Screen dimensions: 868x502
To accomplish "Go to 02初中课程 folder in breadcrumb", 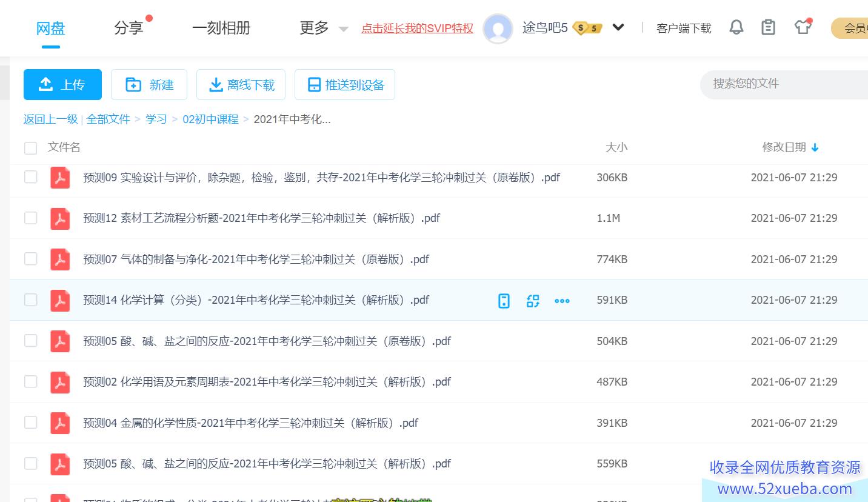I will pyautogui.click(x=211, y=119).
